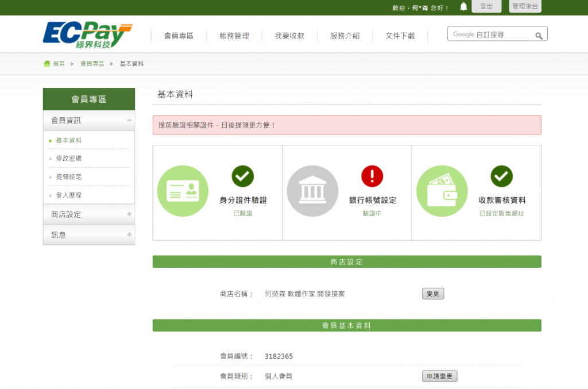
Task: Open the 會員專區 top menu
Action: coord(179,36)
